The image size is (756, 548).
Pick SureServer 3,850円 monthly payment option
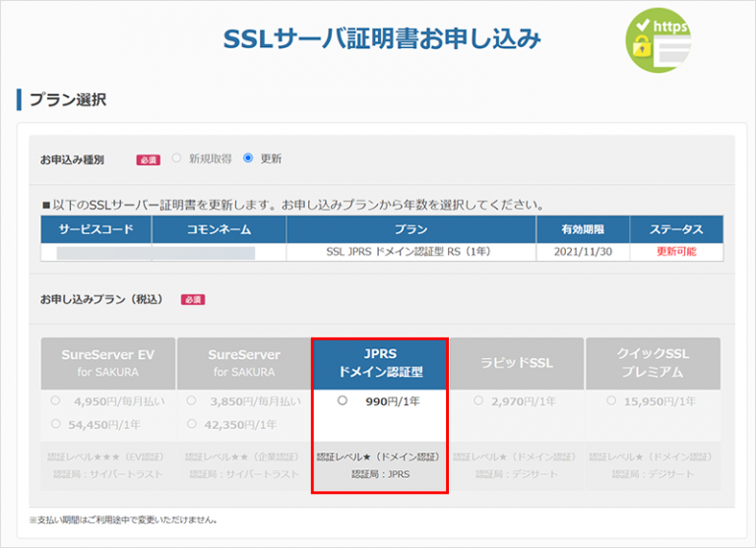click(192, 401)
